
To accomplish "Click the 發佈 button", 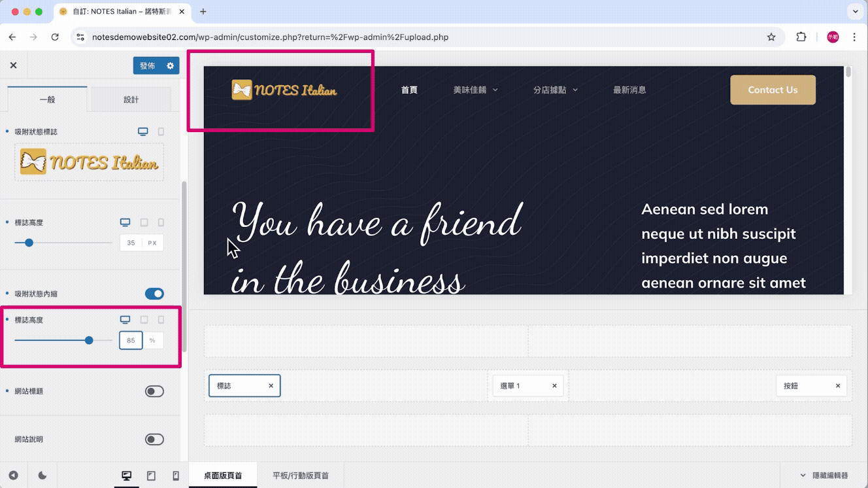I will (x=148, y=65).
